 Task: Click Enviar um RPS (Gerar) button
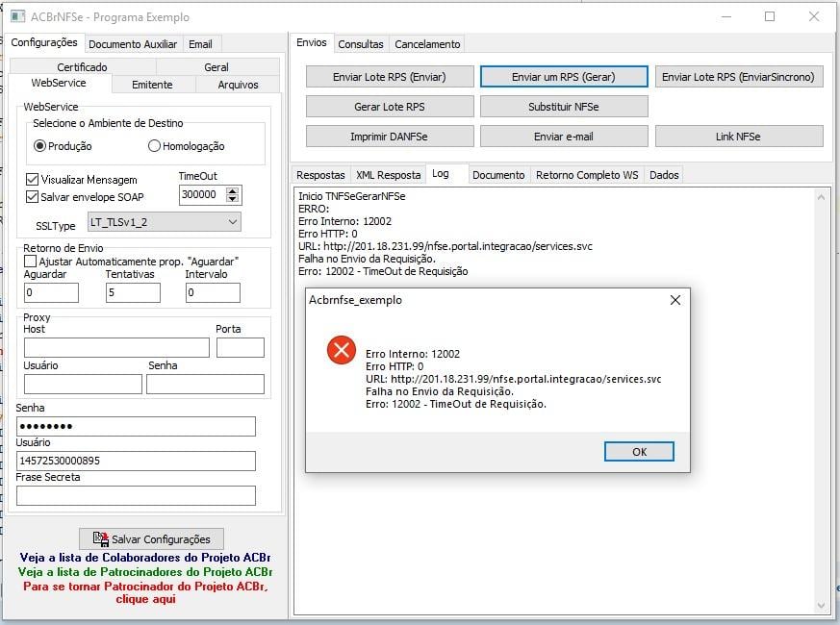click(564, 77)
